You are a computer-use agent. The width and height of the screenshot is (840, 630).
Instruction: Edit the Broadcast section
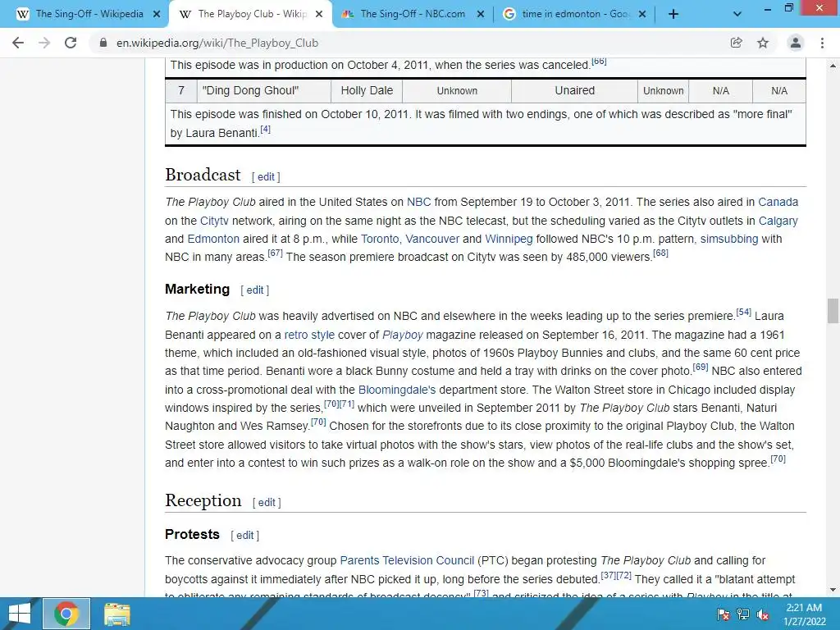(266, 177)
